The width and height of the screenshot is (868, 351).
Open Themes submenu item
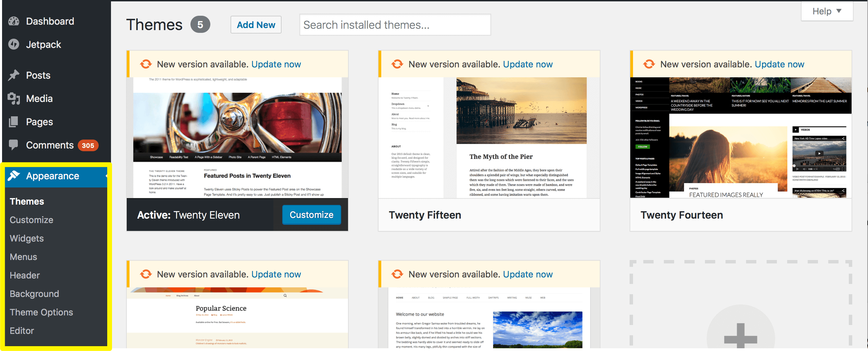tap(27, 201)
